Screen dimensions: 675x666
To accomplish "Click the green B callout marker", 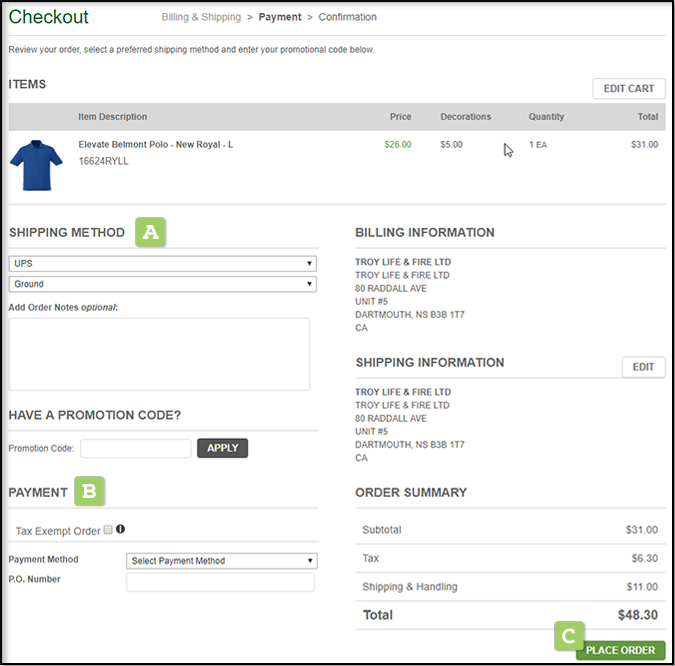I will (x=89, y=491).
